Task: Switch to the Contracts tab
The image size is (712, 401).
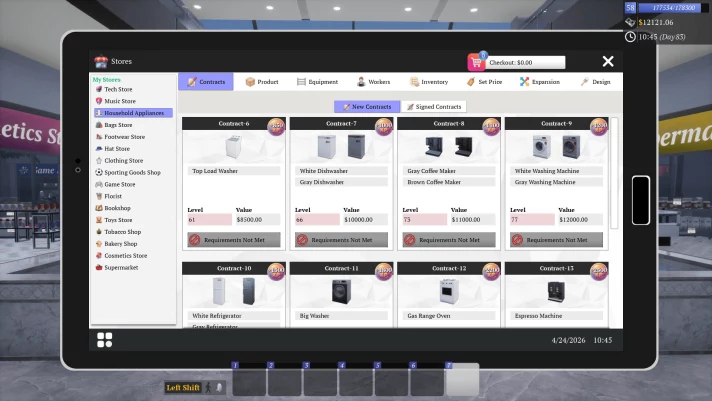Action: (x=206, y=82)
